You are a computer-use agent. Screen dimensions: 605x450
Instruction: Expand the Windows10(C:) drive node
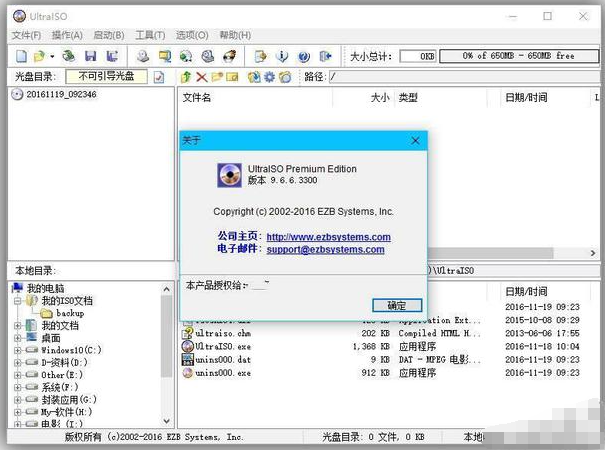pyautogui.click(x=18, y=350)
